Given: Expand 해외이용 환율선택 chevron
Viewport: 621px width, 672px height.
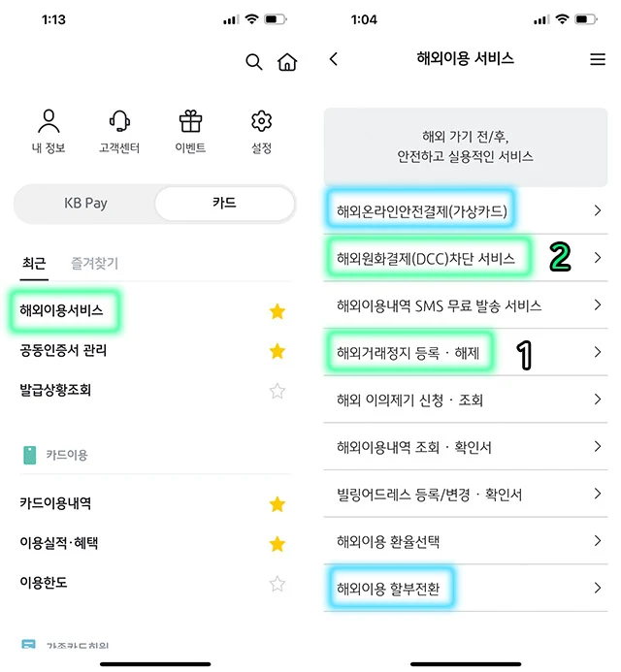Looking at the screenshot, I should 598,540.
